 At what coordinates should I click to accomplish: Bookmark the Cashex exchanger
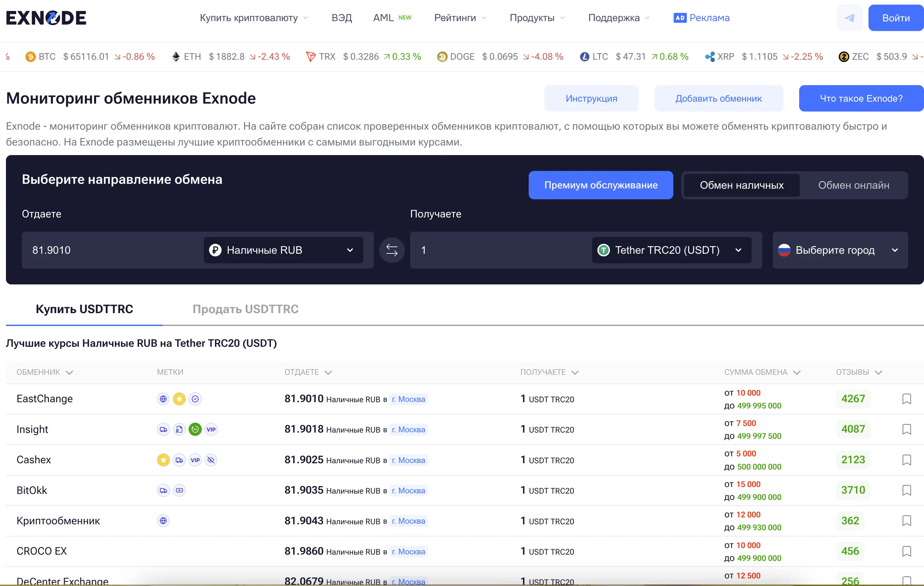coord(906,460)
